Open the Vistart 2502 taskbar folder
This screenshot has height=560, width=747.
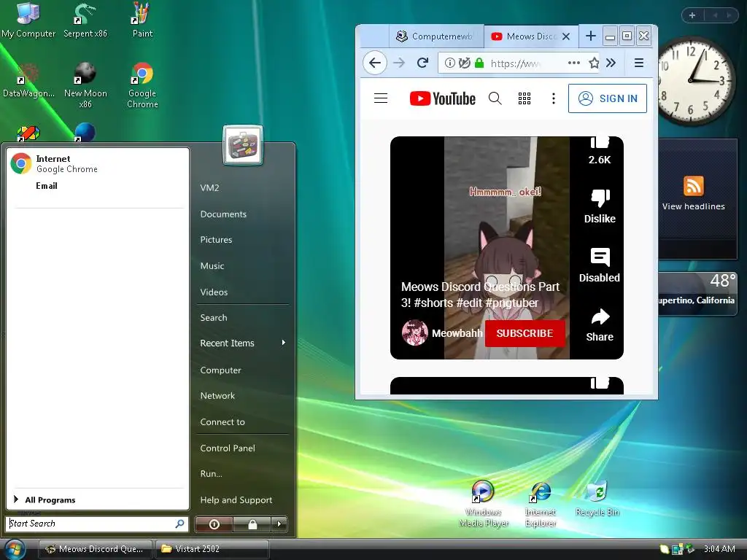tap(212, 549)
